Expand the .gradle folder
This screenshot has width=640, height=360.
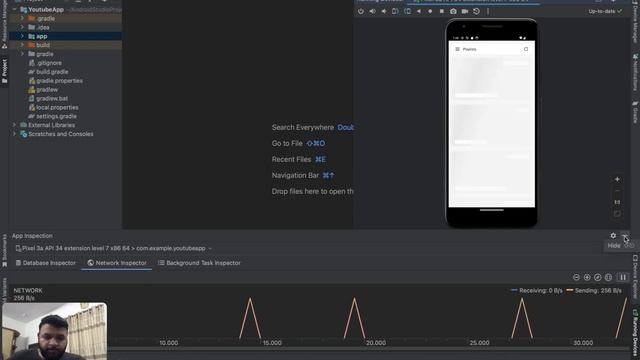coord(22,18)
